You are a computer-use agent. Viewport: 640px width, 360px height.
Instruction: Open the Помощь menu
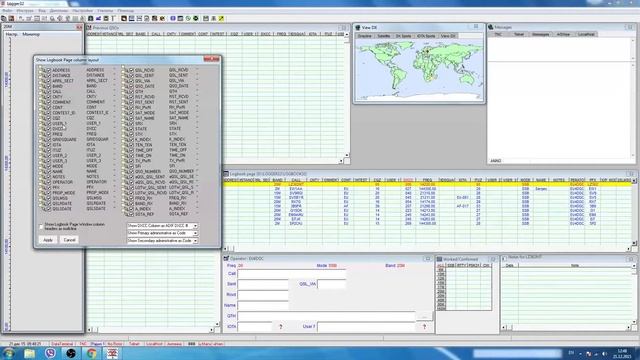pyautogui.click(x=126, y=11)
